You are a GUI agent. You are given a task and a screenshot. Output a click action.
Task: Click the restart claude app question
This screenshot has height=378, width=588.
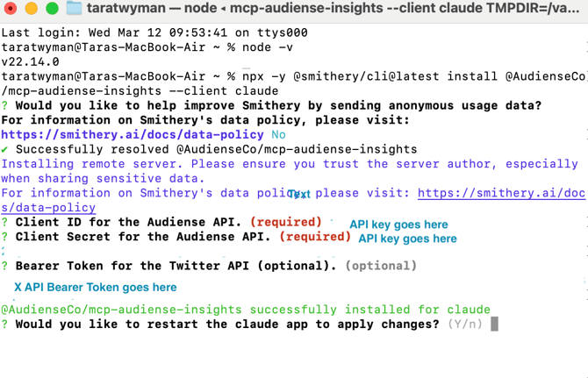pyautogui.click(x=227, y=325)
